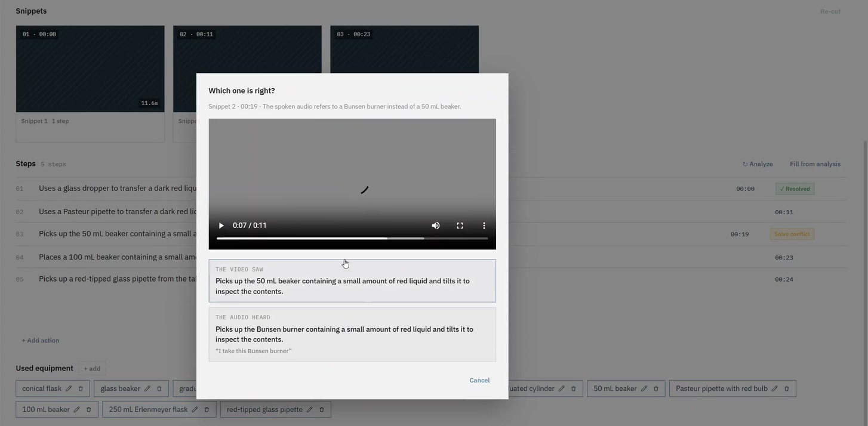Enter video fullscreen mode
This screenshot has height=426, width=868.
[x=460, y=226]
